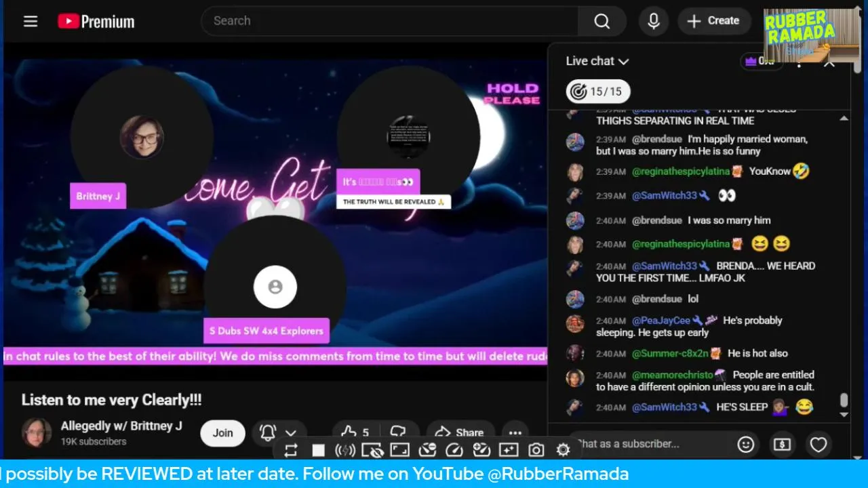Collapse the live chat panel
Viewport: 868px width, 488px height.
tap(829, 63)
